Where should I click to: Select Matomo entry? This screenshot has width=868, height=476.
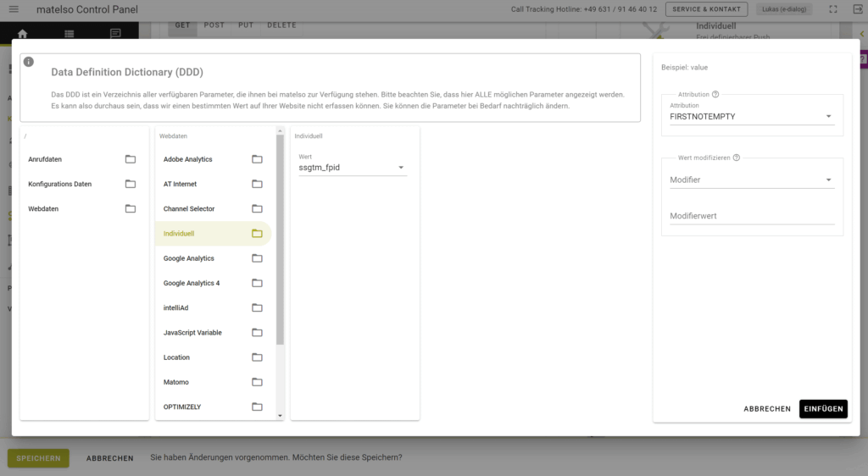coord(213,382)
